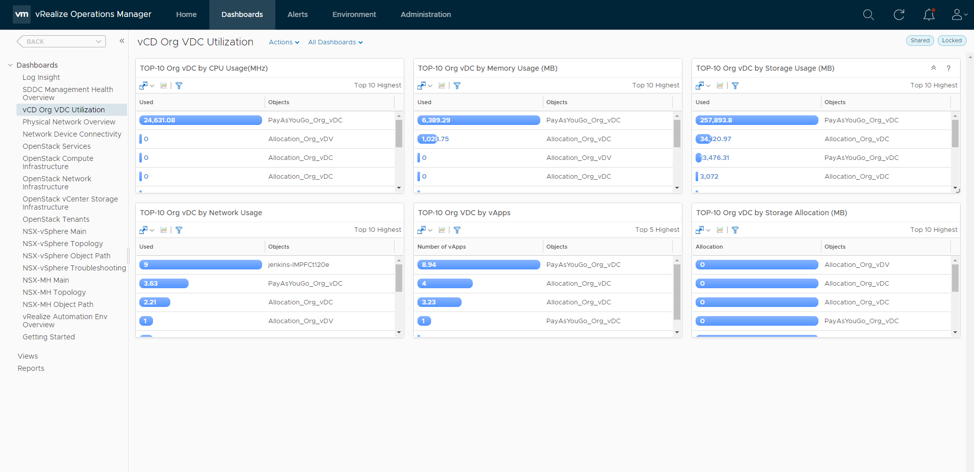This screenshot has height=472, width=974.
Task: Click the Used column header in CPU widget
Action: (x=147, y=102)
